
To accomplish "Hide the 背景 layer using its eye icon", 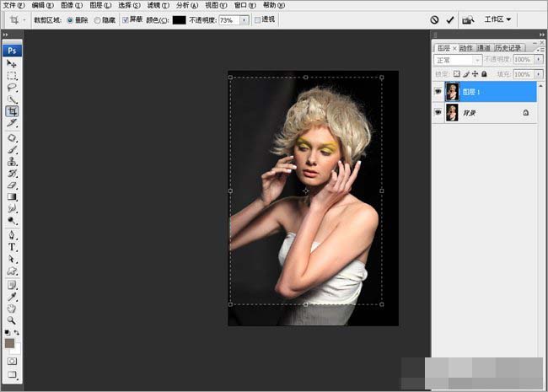I will [438, 112].
